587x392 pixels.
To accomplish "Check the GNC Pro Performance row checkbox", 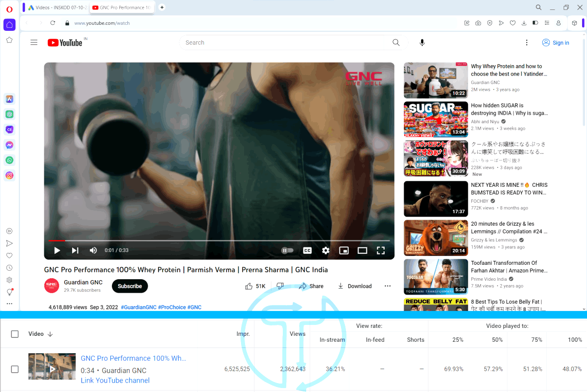I will [15, 369].
